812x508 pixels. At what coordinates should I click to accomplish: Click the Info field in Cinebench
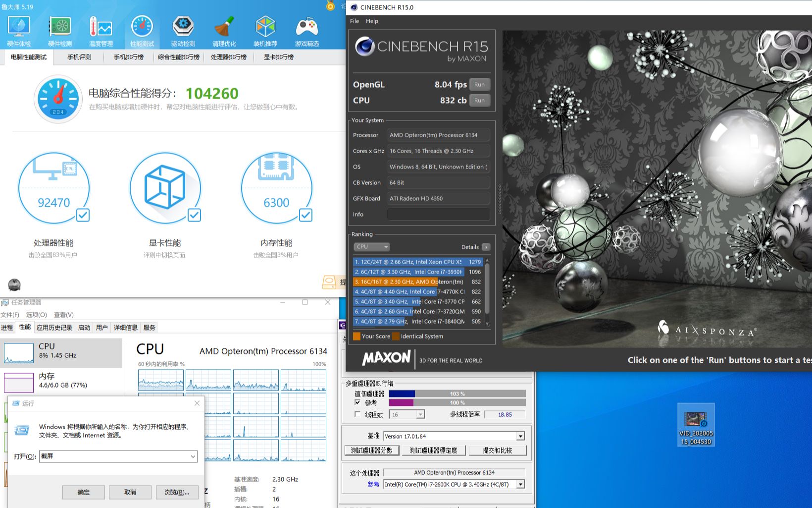438,214
